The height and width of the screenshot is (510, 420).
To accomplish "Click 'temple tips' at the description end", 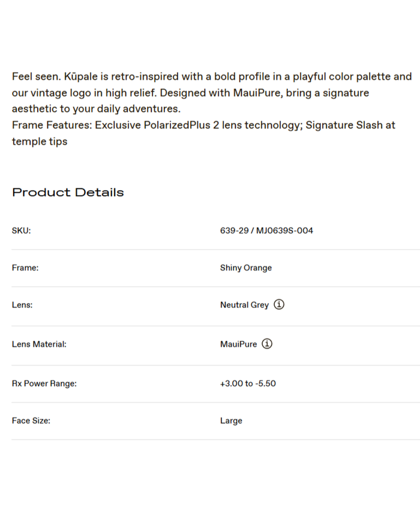I will point(40,142).
